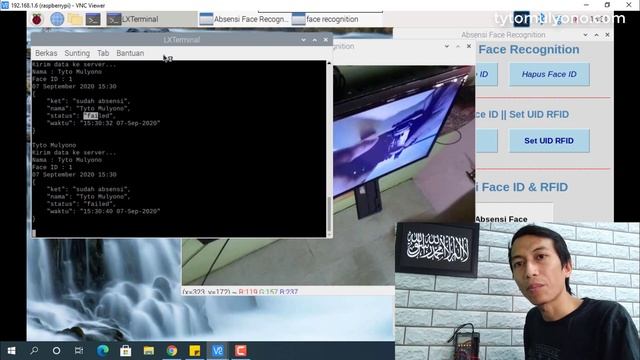Viewport: 640px width, 360px height.
Task: Open Microsoft Store from the taskbar
Action: point(125,351)
